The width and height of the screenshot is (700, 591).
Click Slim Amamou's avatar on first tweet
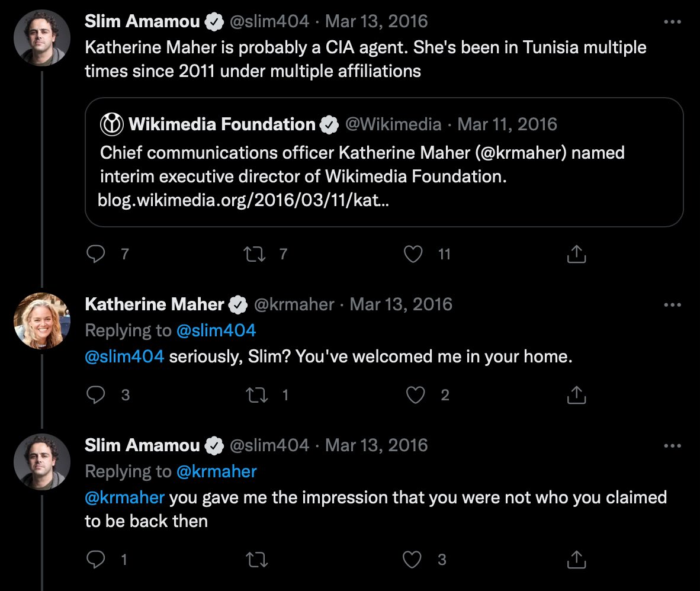pyautogui.click(x=42, y=38)
